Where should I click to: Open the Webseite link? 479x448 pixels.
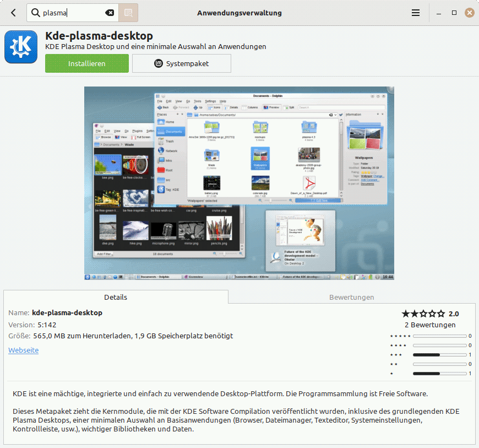tap(23, 350)
